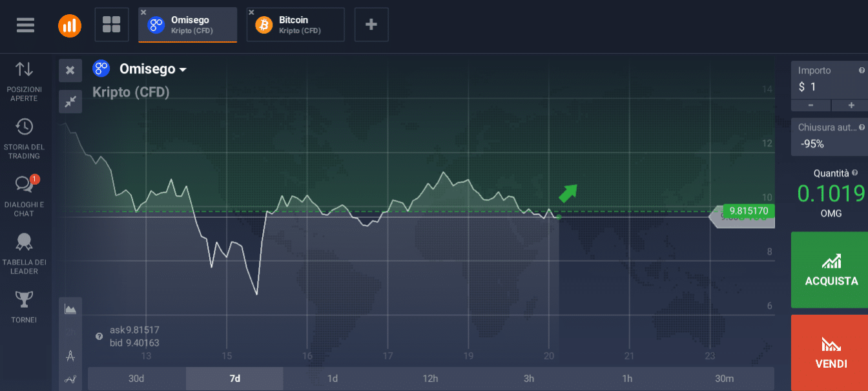The image size is (868, 391).
Task: Click the ask 9.81517 value
Action: [142, 330]
